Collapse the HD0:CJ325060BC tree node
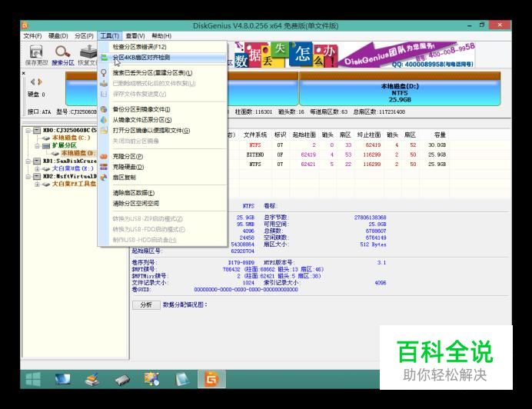The image size is (532, 409). click(28, 131)
